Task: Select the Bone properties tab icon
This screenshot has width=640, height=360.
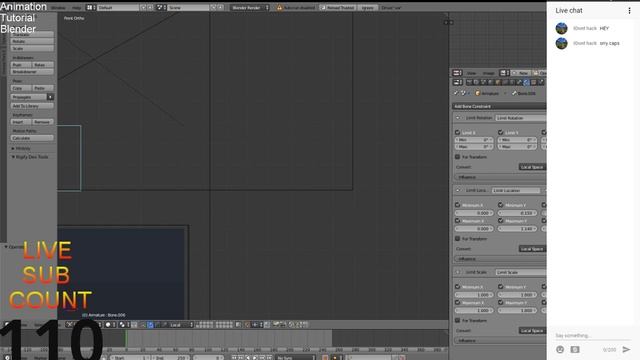Action: coord(519,82)
